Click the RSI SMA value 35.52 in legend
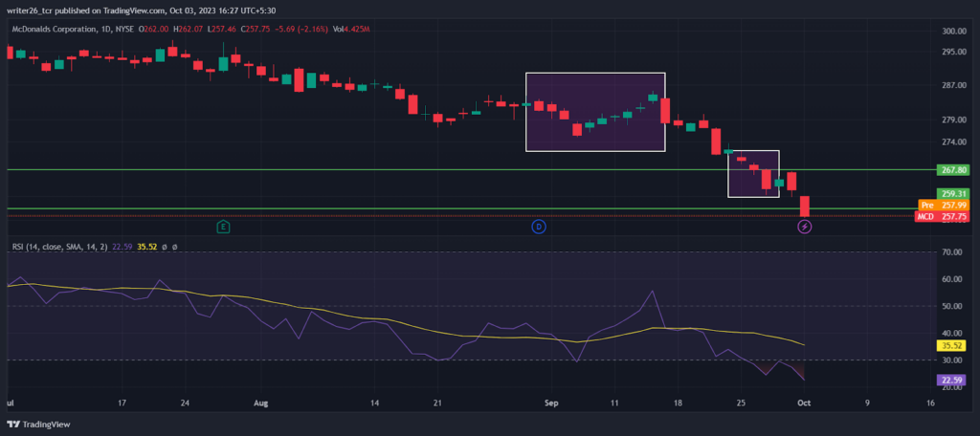980x436 pixels. coord(146,248)
